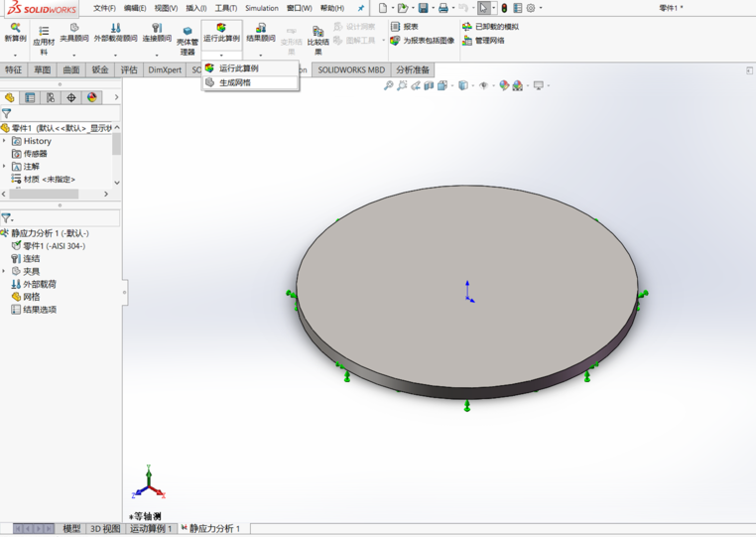Switch to 运动算例 1 bottom tab

click(x=151, y=529)
